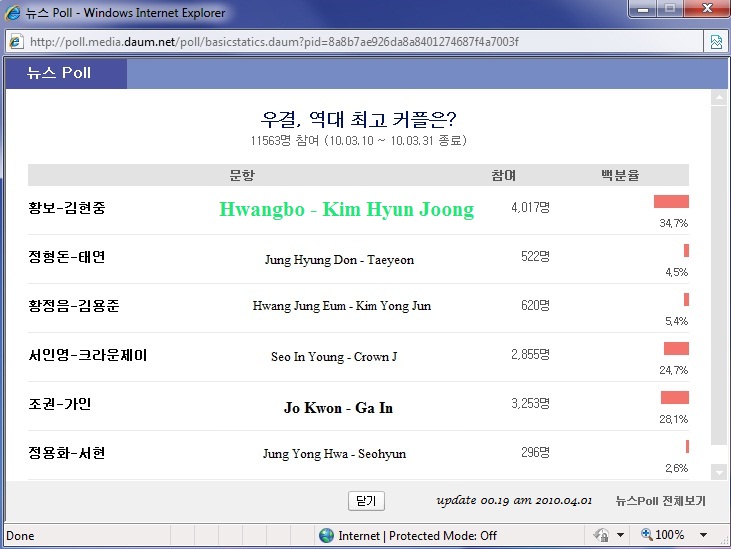Click the participant count and poll date line

click(358, 140)
